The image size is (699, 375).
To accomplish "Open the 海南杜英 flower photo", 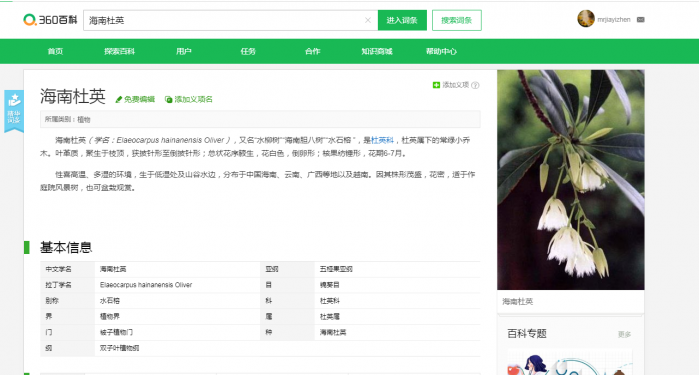I will click(x=571, y=180).
